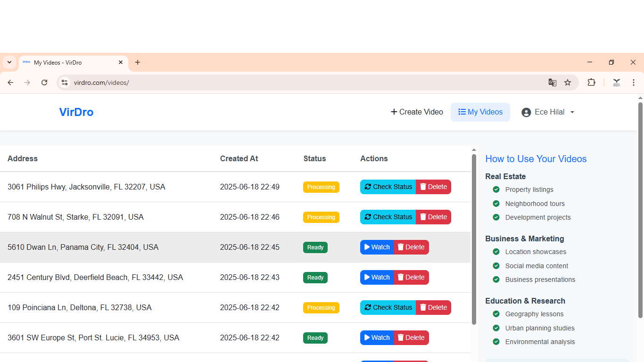The width and height of the screenshot is (644, 362).
Task: Delete the 3061 Philips Hwy video
Action: click(x=433, y=187)
